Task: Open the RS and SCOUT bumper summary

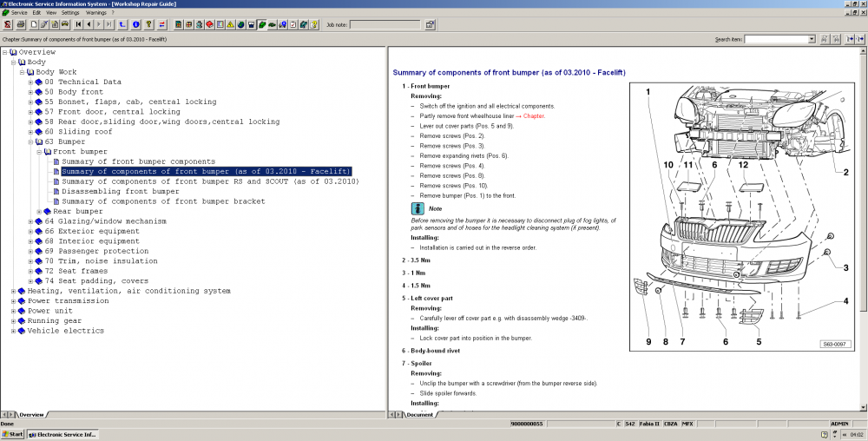Action: (210, 181)
